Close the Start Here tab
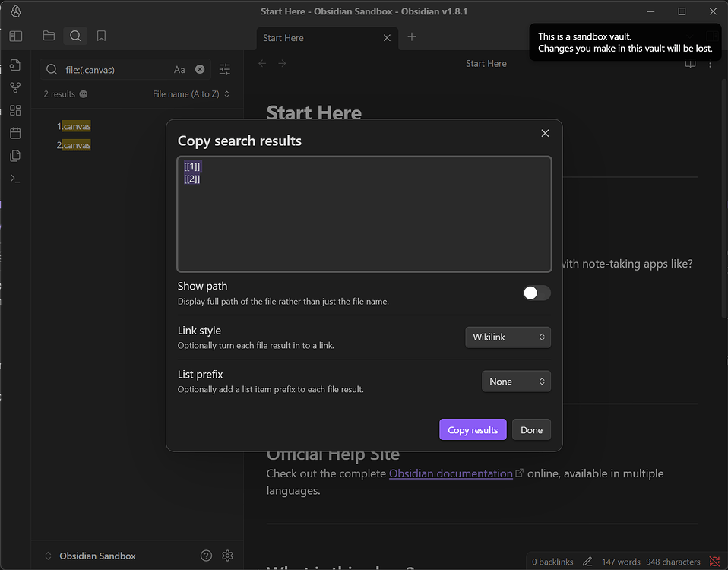The height and width of the screenshot is (570, 728). [387, 38]
